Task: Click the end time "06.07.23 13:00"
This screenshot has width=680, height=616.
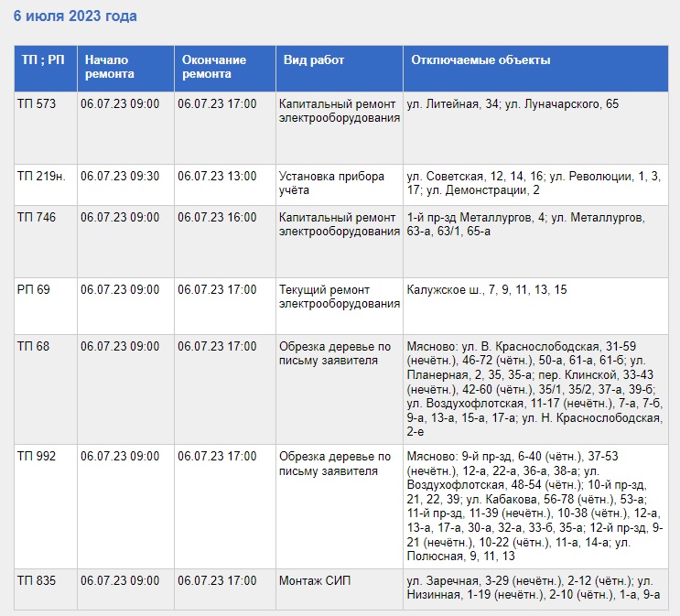Action: coord(217,177)
